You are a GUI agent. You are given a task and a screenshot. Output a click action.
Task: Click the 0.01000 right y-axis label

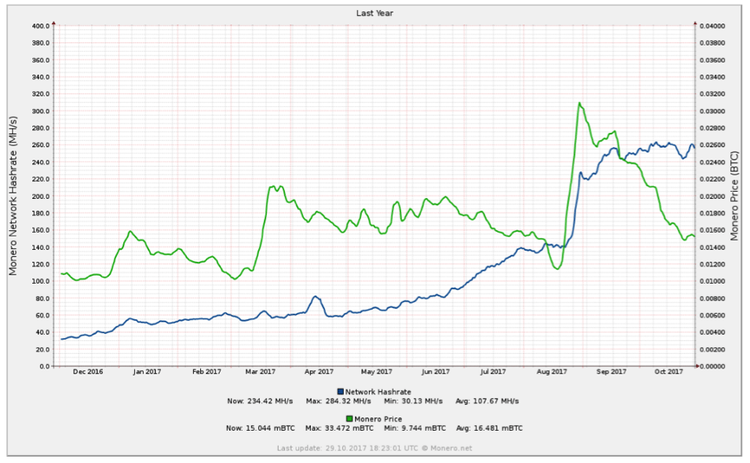pos(712,281)
